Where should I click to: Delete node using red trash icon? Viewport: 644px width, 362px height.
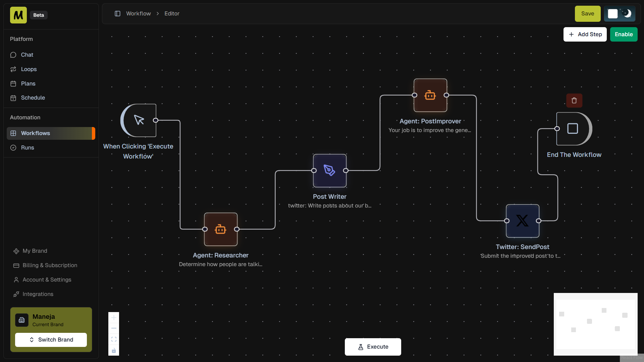[574, 101]
